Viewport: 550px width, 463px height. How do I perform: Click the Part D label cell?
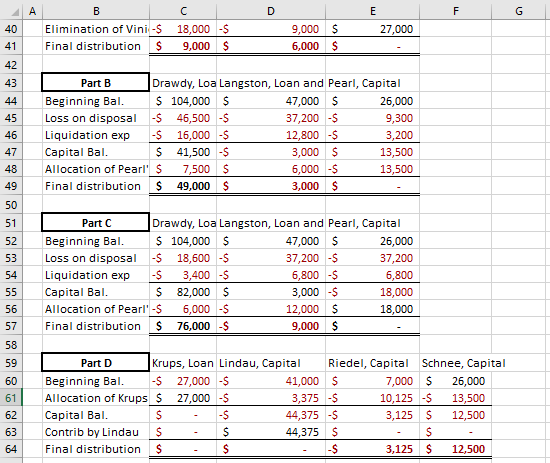pos(96,363)
